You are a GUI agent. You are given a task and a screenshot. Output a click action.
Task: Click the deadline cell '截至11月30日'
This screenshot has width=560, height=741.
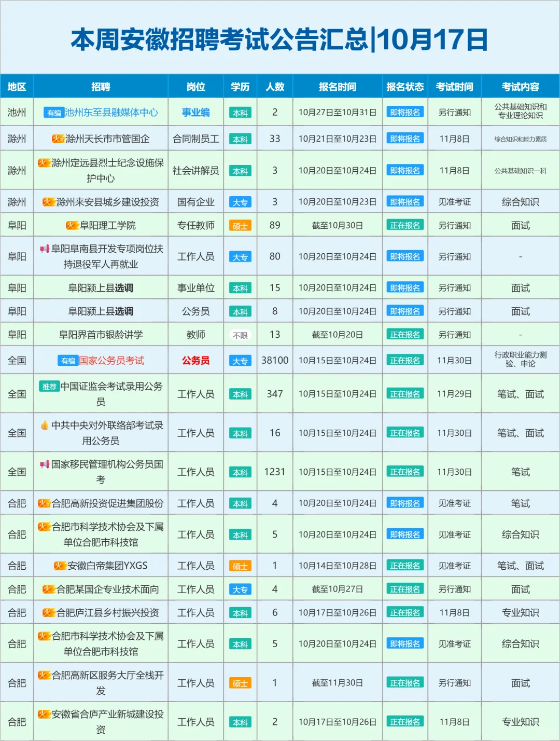click(338, 683)
